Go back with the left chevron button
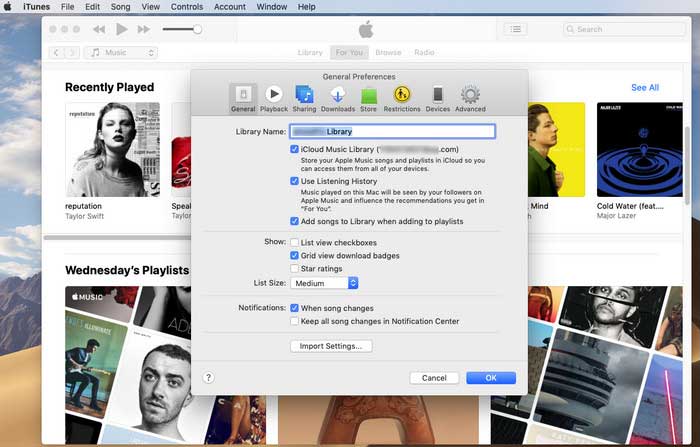 [x=56, y=53]
